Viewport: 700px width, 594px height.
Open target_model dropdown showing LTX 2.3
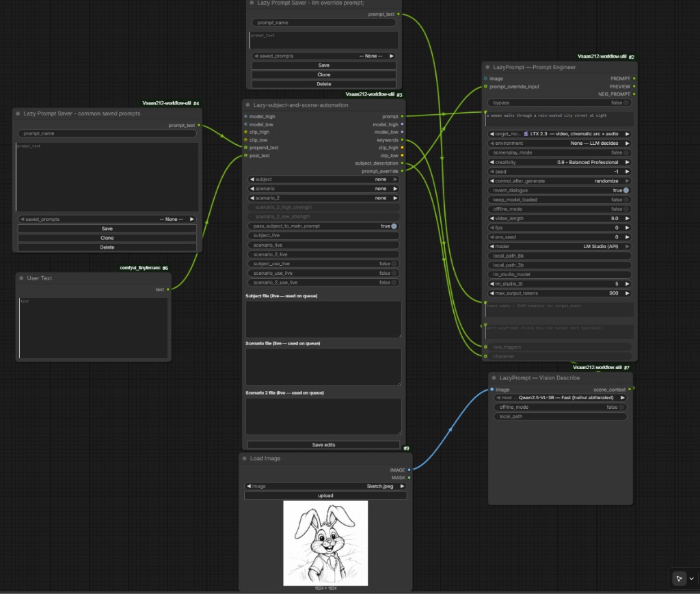[x=559, y=134]
